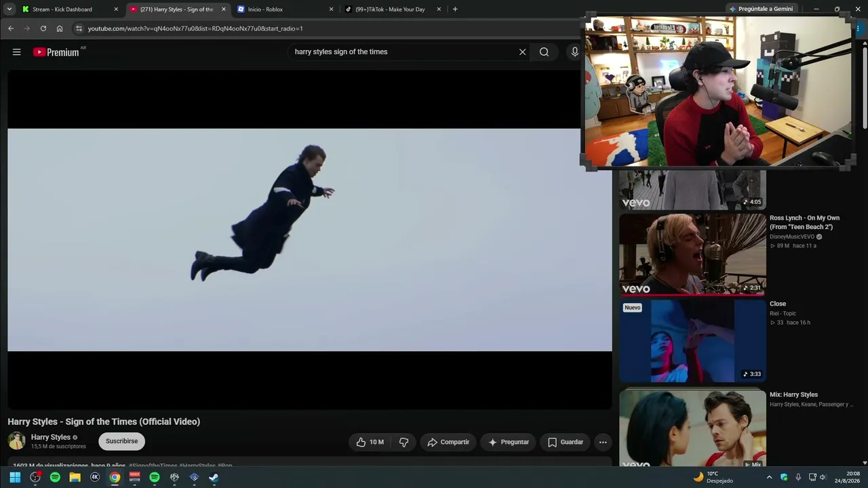Play the Close video thumbnail
This screenshot has width=868, height=488.
[x=692, y=341]
